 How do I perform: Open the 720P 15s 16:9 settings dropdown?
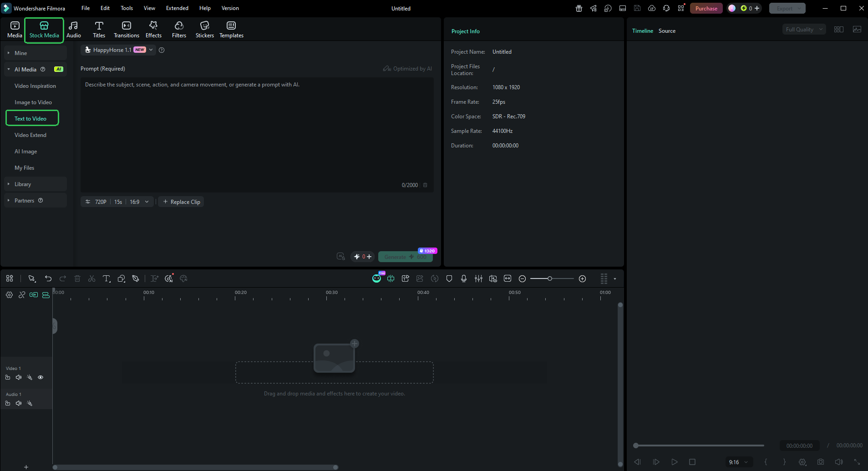[x=117, y=202]
